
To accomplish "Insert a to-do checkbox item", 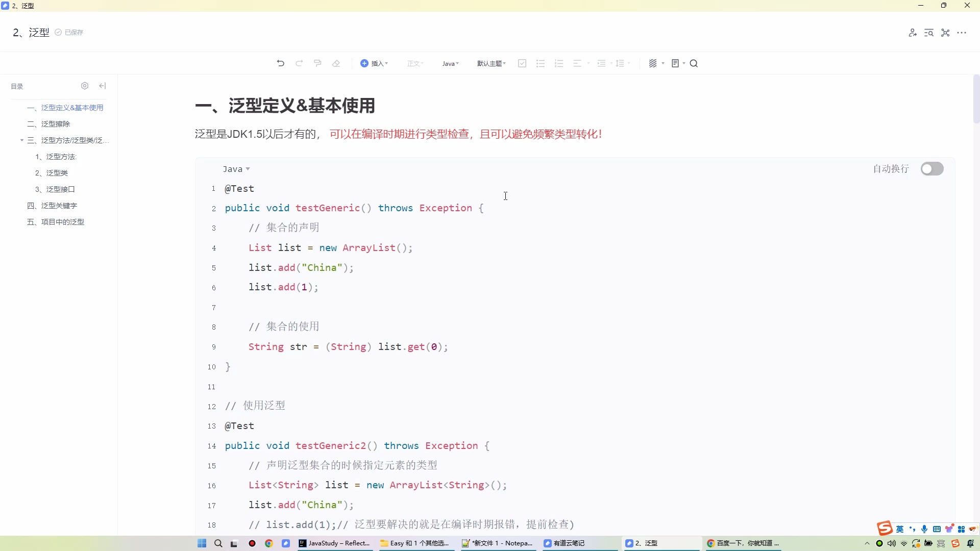I will coord(522,63).
